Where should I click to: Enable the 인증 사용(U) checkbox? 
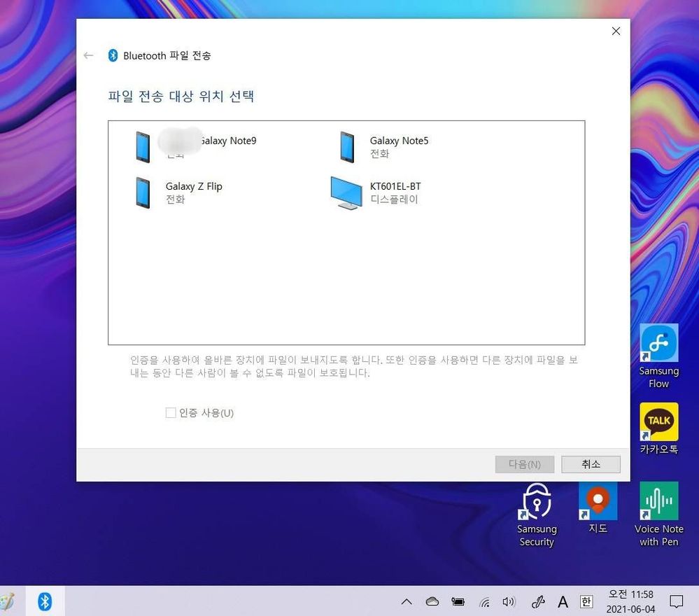pos(171,412)
